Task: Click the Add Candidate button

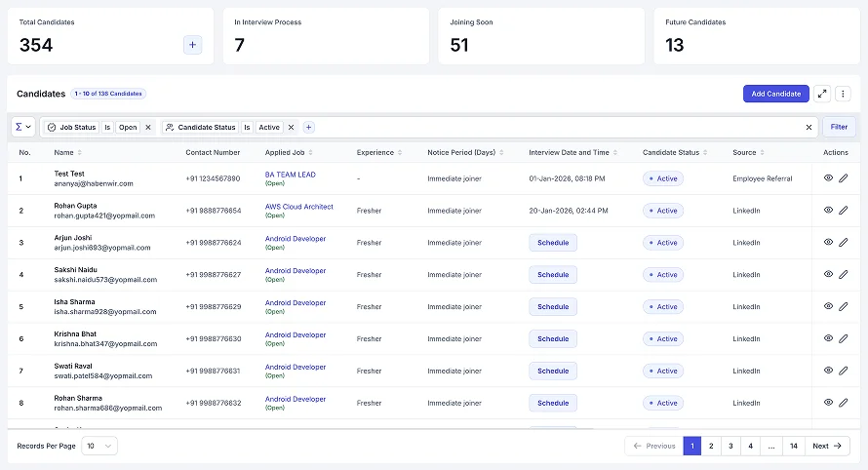Action: coord(776,94)
